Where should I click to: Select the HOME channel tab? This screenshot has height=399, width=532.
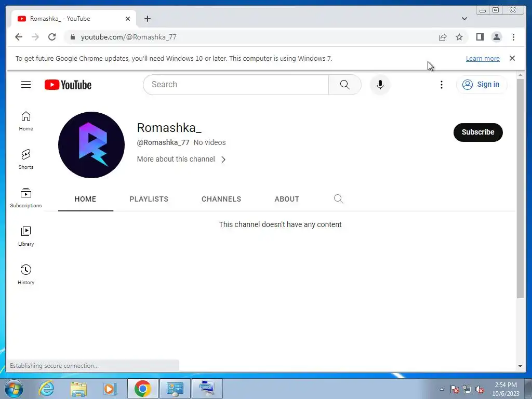point(86,199)
